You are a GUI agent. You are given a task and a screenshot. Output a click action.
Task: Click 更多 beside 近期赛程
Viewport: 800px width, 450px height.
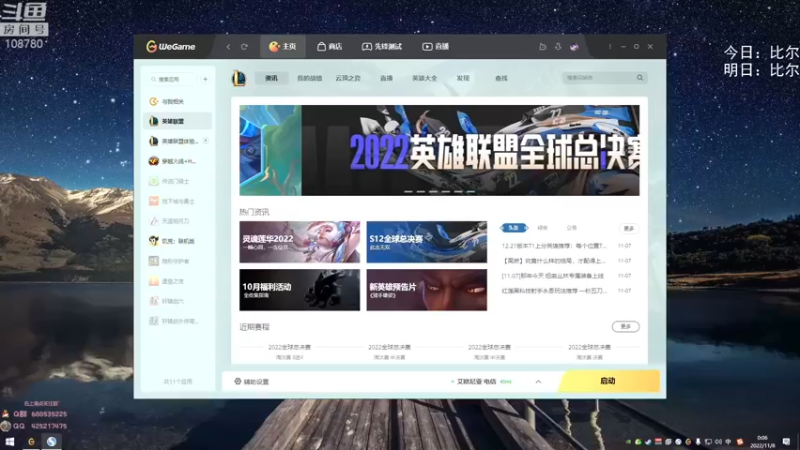point(626,327)
